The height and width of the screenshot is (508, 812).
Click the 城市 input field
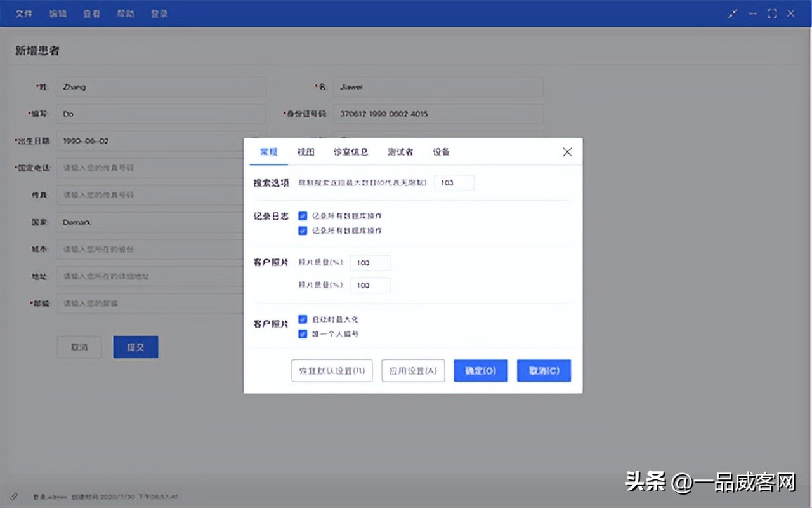[x=150, y=250]
